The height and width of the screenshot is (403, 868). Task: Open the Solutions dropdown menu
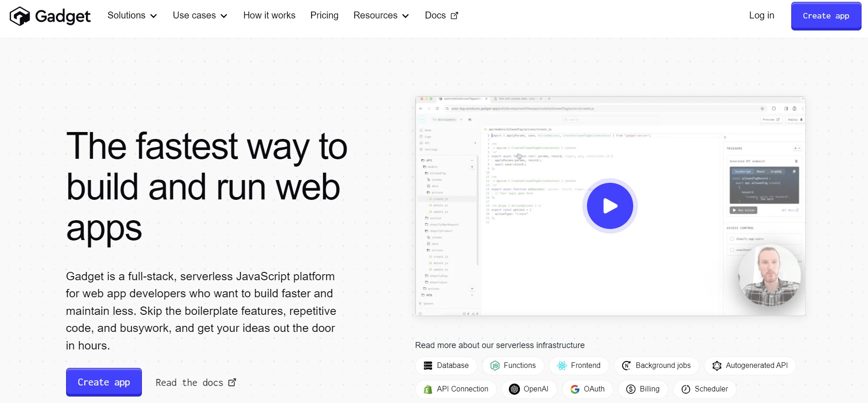pos(132,15)
